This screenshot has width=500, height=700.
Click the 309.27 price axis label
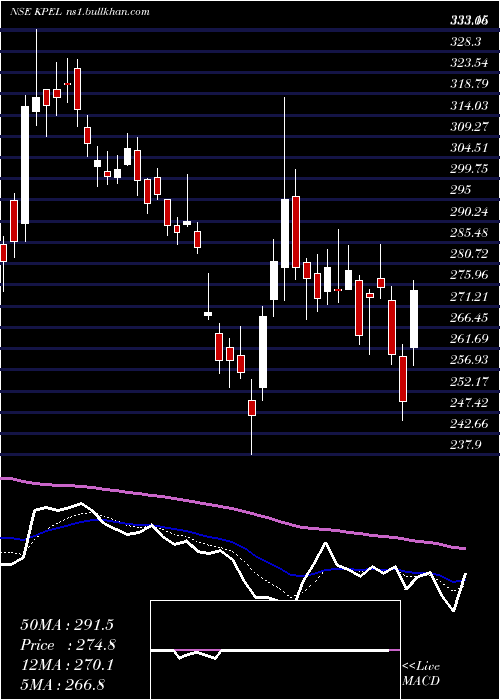click(x=469, y=127)
